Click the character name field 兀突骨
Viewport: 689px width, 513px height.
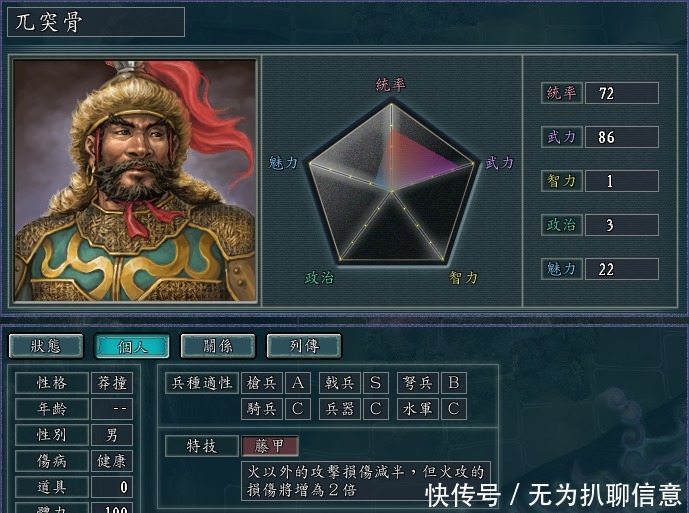pyautogui.click(x=96, y=22)
